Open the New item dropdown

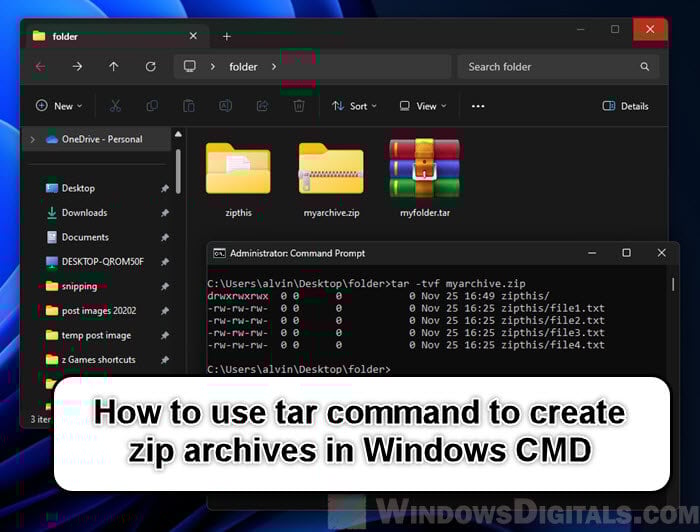click(x=59, y=106)
